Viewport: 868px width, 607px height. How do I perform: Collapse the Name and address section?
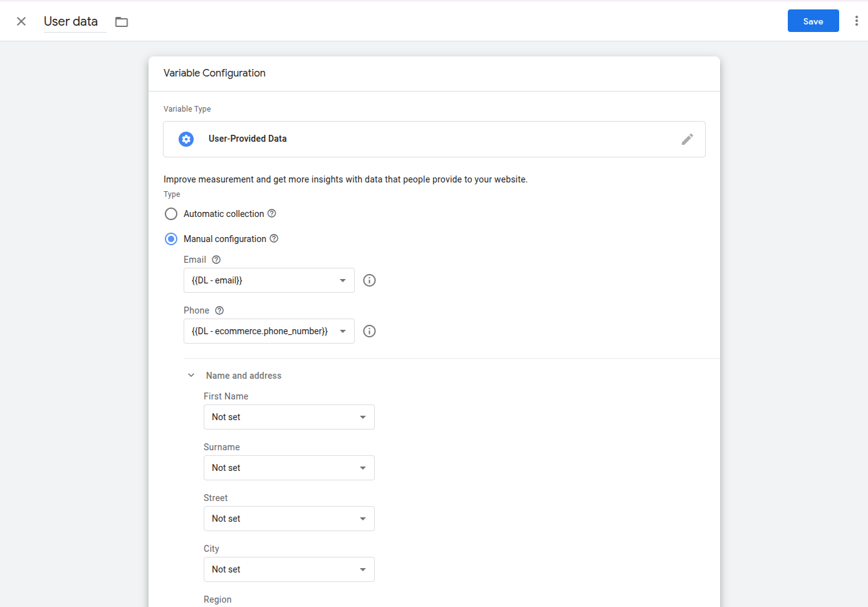[x=191, y=374]
